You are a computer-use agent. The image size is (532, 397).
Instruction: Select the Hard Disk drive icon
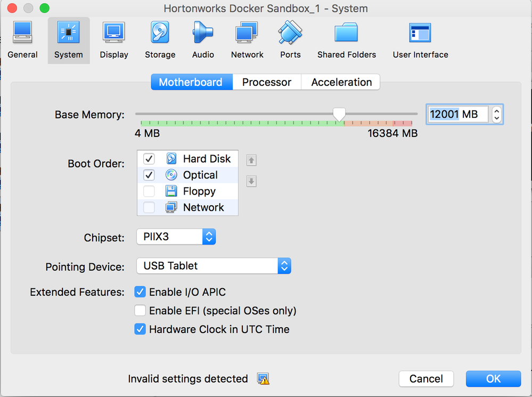pyautogui.click(x=171, y=159)
